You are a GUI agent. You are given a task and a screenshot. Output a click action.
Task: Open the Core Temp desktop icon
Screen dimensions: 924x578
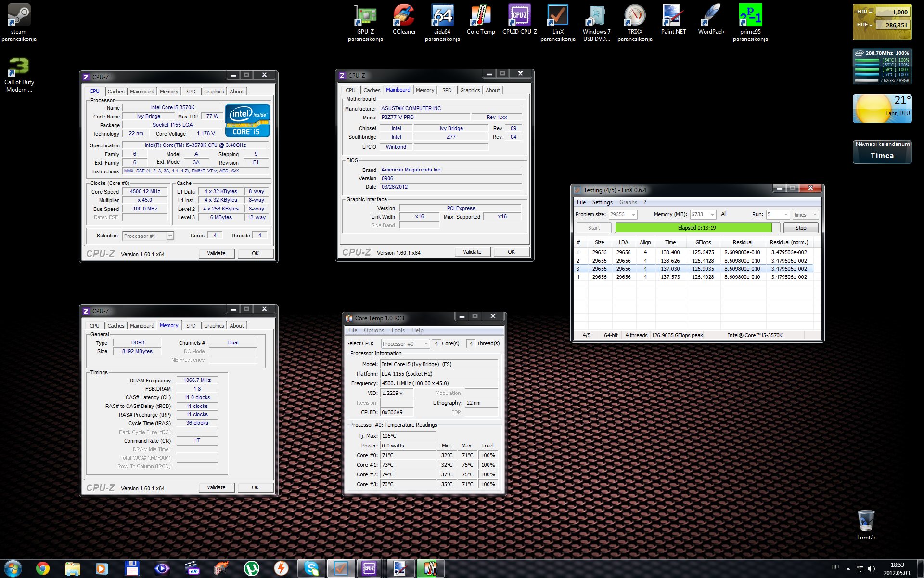pyautogui.click(x=481, y=20)
